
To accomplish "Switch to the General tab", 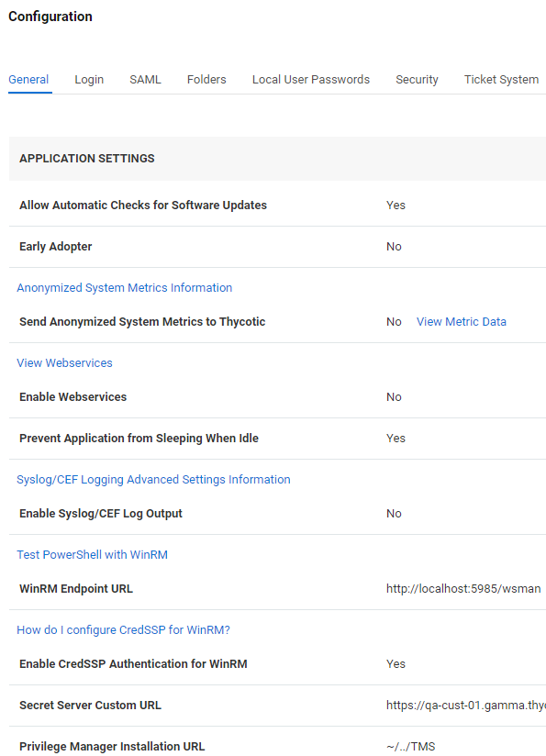I will pyautogui.click(x=28, y=80).
